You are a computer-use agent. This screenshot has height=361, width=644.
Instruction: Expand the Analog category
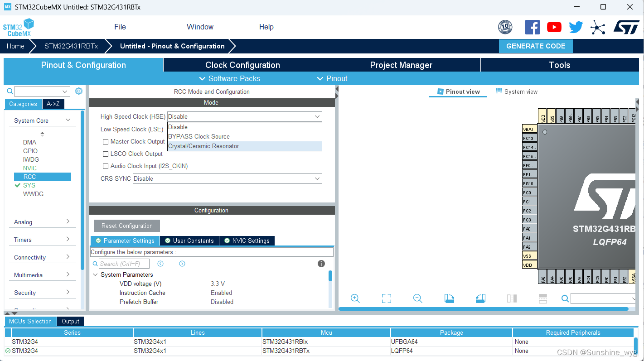[43, 222]
